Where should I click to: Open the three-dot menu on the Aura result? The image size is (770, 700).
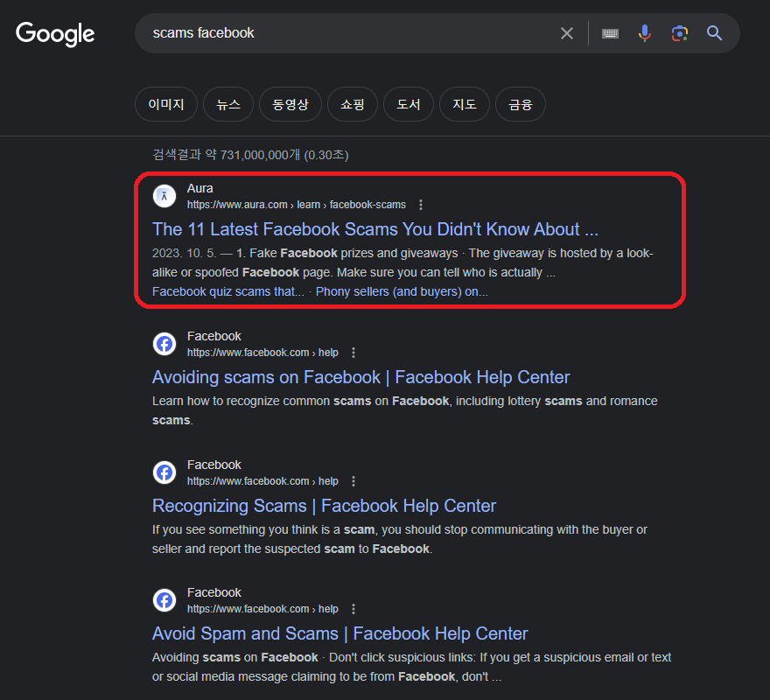click(421, 204)
